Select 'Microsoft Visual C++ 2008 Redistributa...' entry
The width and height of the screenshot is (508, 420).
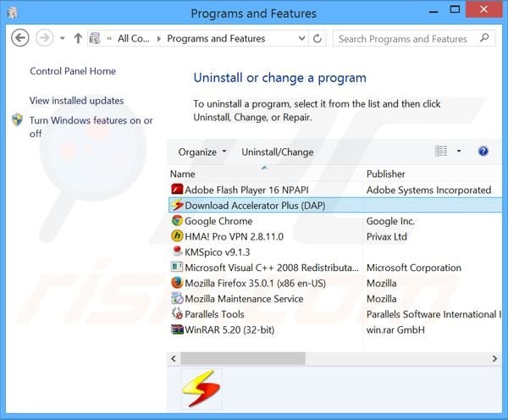tap(272, 268)
